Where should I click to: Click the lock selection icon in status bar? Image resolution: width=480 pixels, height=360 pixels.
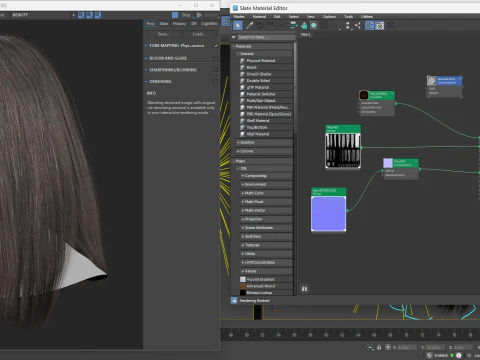click(379, 347)
